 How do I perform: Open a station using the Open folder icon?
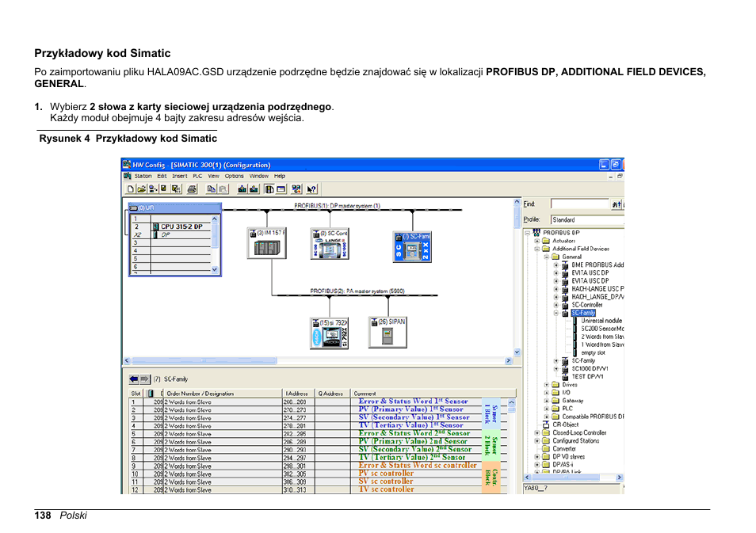coord(141,188)
